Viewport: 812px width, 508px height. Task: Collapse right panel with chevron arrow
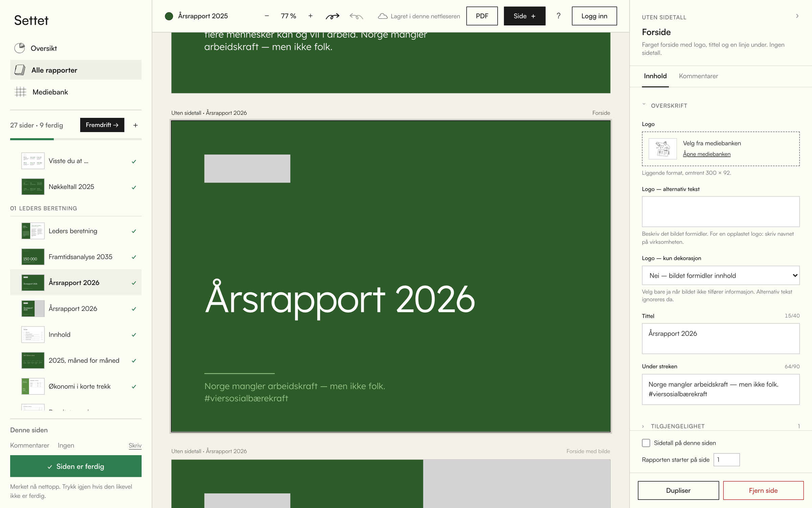tap(797, 16)
